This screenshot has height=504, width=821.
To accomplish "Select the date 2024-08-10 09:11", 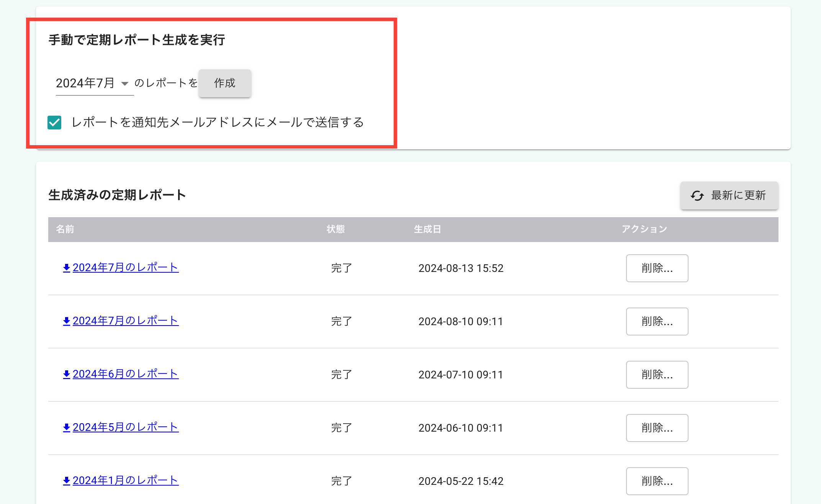I will (x=461, y=321).
